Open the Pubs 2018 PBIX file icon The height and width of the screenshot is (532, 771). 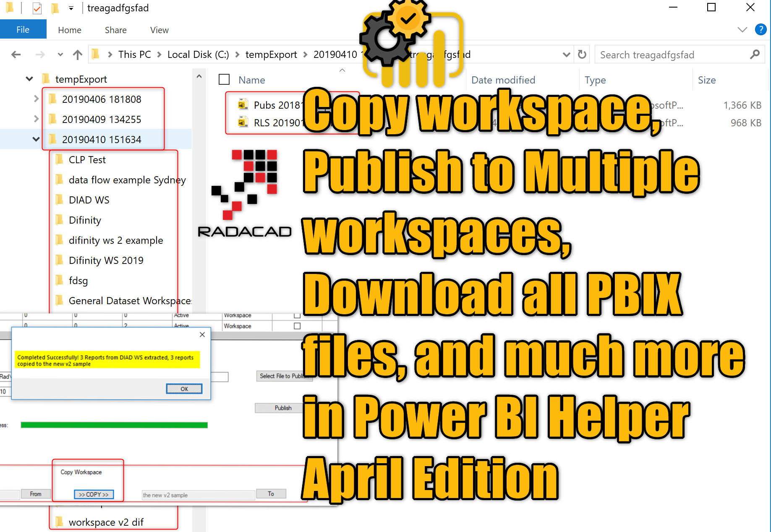click(x=243, y=104)
